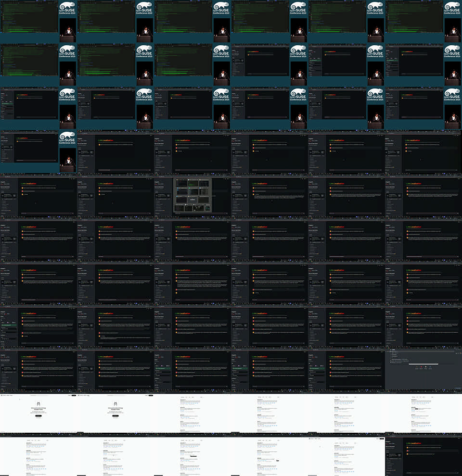Select the thumbnail with the dark dialog and progress bar

pos(423,368)
